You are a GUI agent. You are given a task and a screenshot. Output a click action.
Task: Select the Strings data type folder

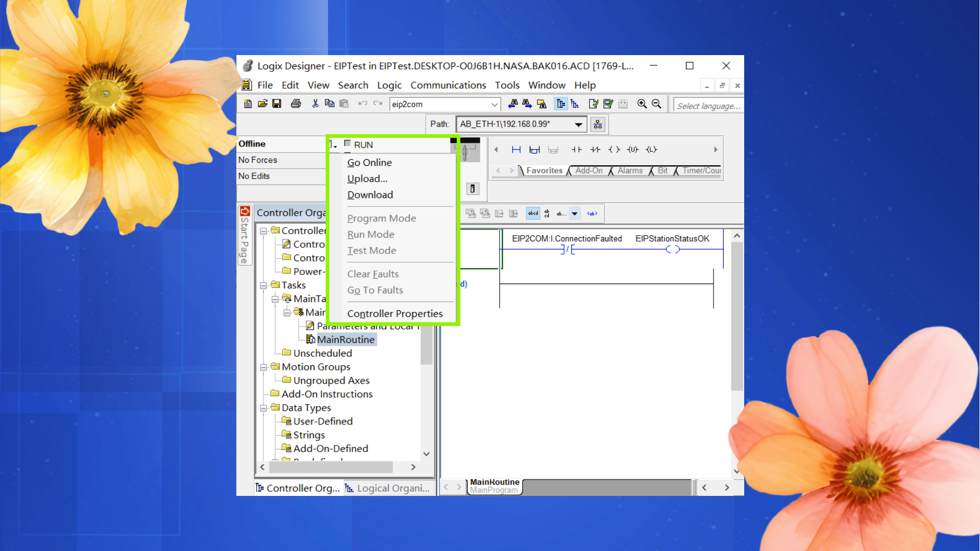point(309,435)
